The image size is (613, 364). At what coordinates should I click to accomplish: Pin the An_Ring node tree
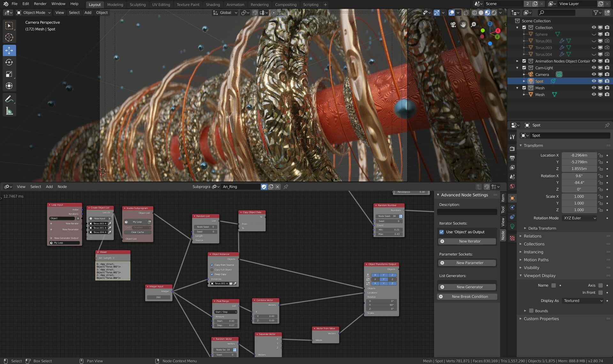tap(286, 187)
